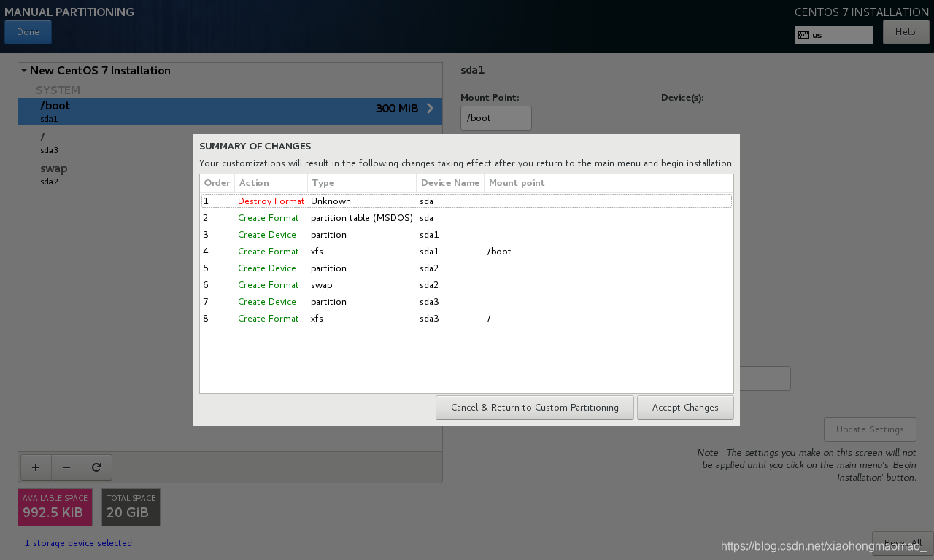Click the keyboard layout icon beside us

tap(803, 35)
